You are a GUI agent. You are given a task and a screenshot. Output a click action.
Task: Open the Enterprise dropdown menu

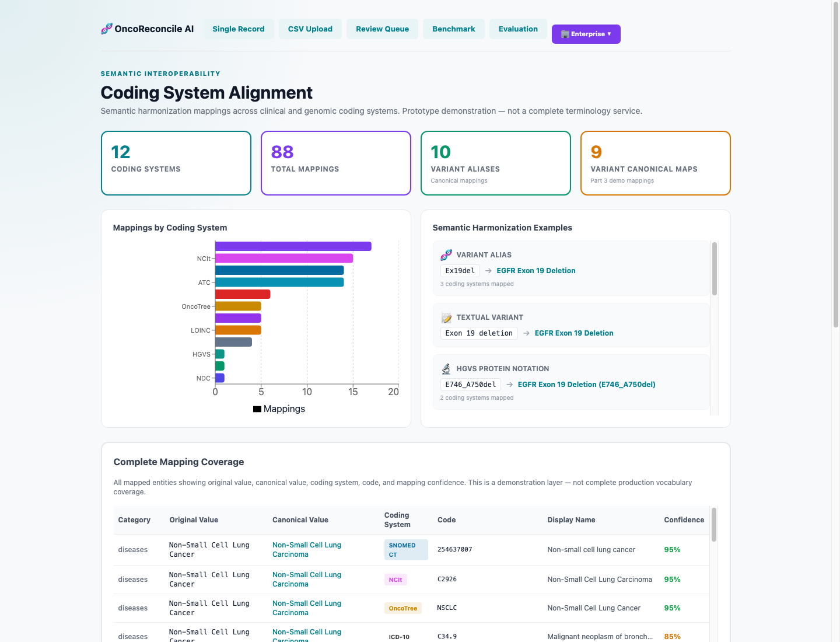(x=586, y=34)
